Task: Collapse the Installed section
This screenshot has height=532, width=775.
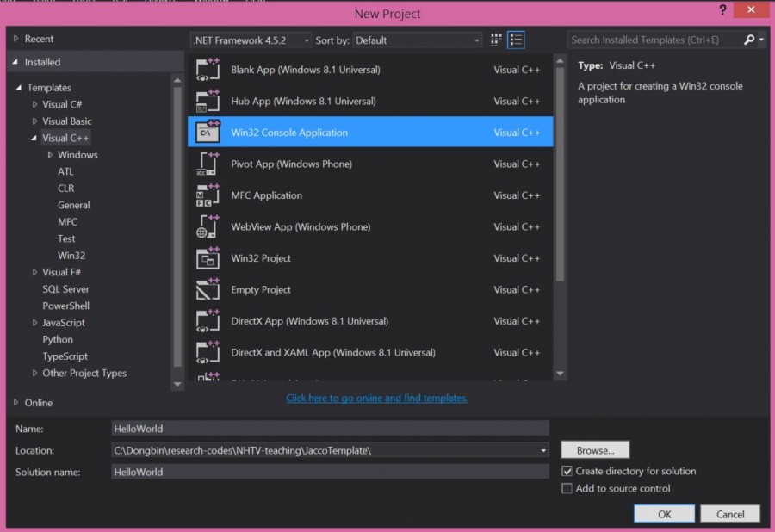Action: 15,62
